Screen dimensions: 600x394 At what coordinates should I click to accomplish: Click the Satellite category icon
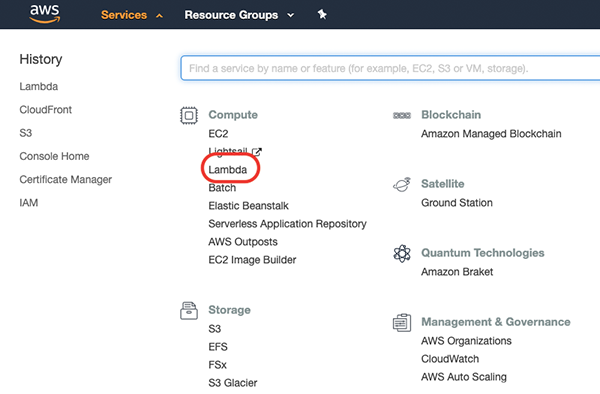click(x=402, y=184)
